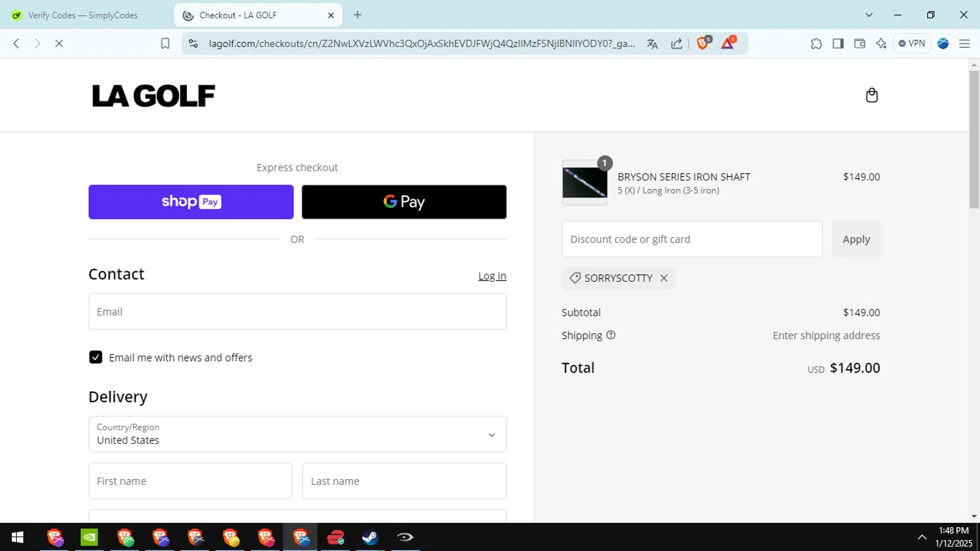Click the Enter shipping address text
Viewport: 980px width, 551px height.
tap(826, 335)
